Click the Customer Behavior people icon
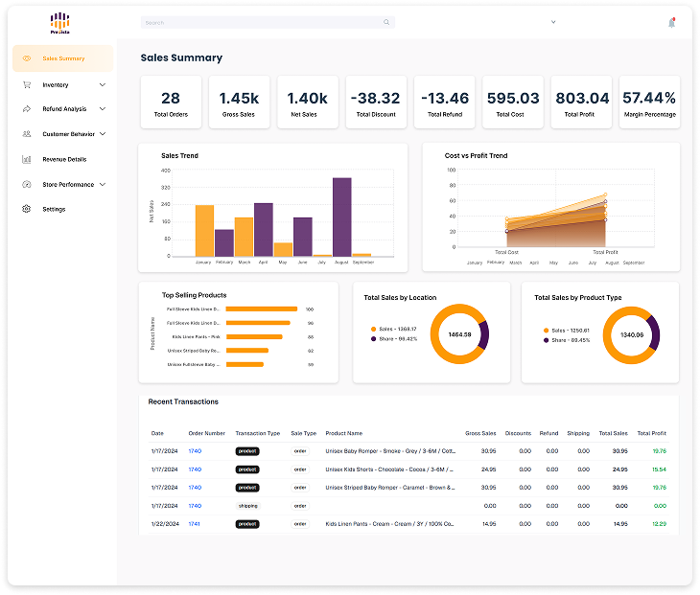The image size is (700, 595). coord(27,134)
